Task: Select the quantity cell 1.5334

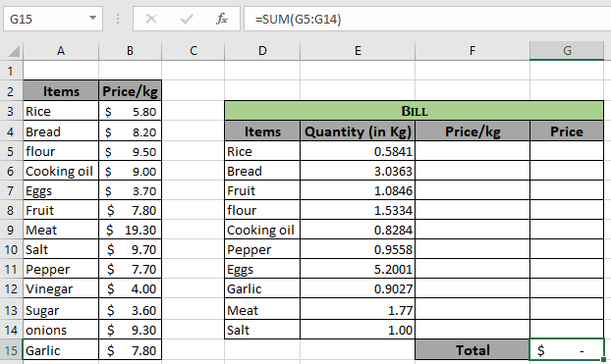Action: [358, 210]
